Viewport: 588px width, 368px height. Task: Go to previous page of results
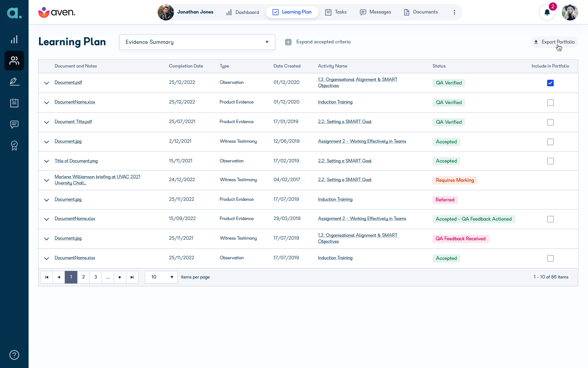point(59,277)
